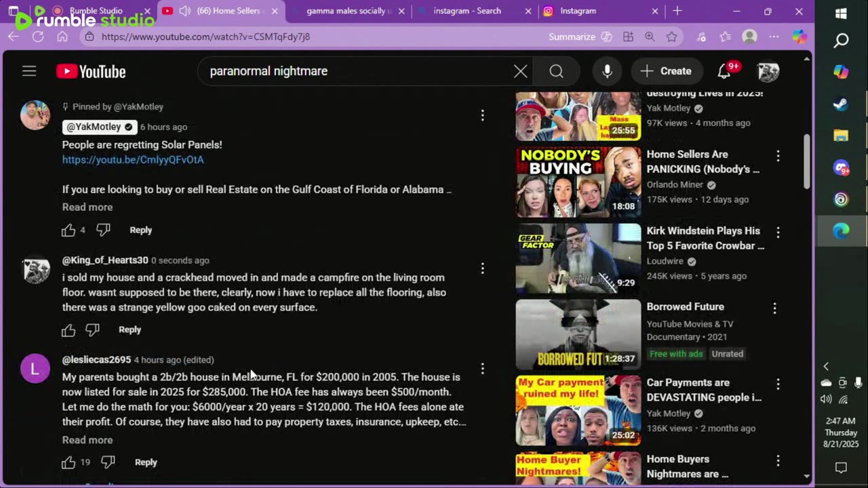Open the Windows notification center icon

coord(841,468)
